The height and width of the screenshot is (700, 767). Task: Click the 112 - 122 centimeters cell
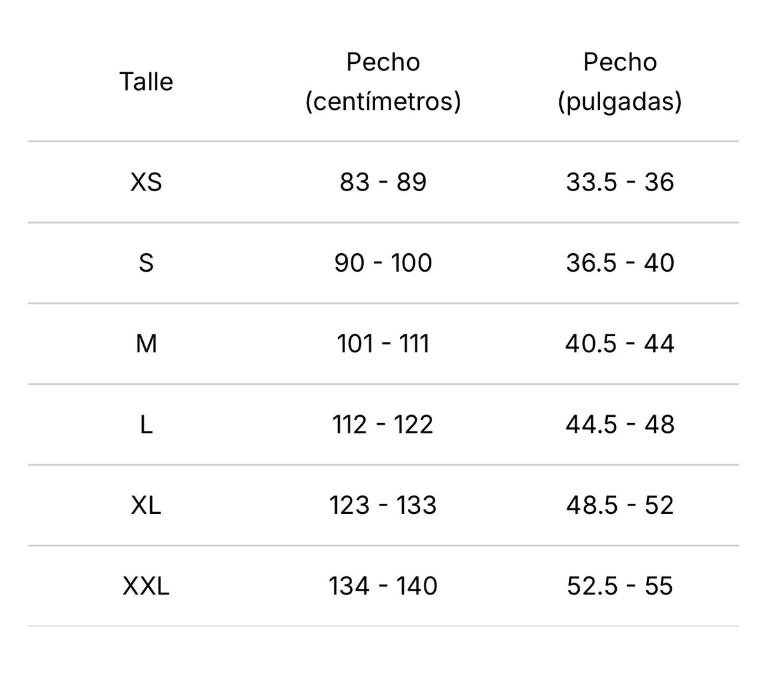coord(383,424)
